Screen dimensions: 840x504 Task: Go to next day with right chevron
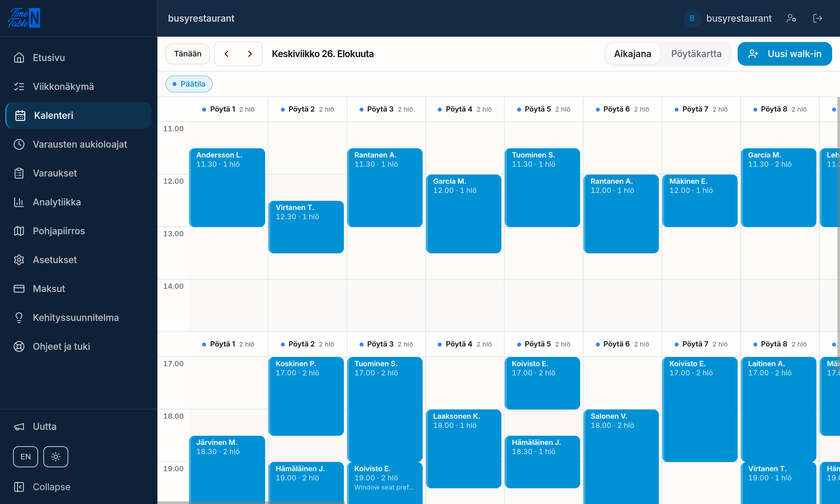pyautogui.click(x=250, y=54)
